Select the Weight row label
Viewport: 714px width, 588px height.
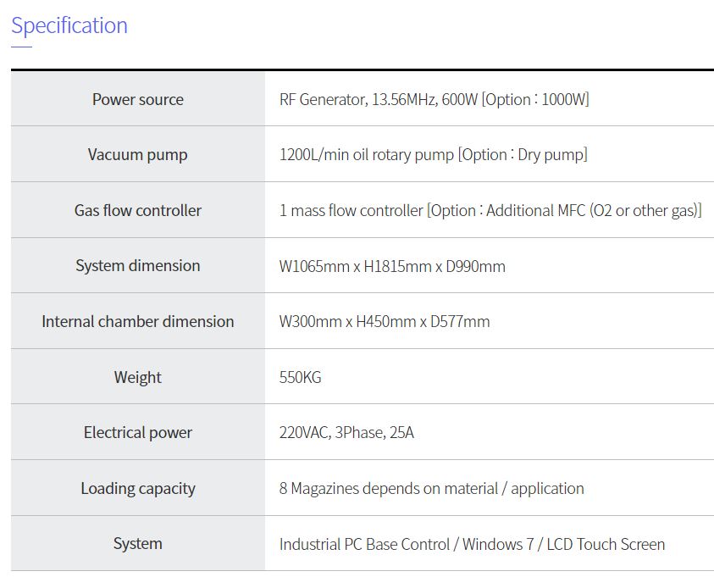click(137, 377)
